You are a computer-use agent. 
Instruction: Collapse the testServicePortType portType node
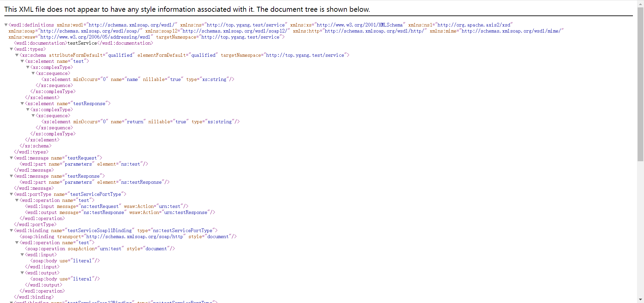pyautogui.click(x=11, y=194)
